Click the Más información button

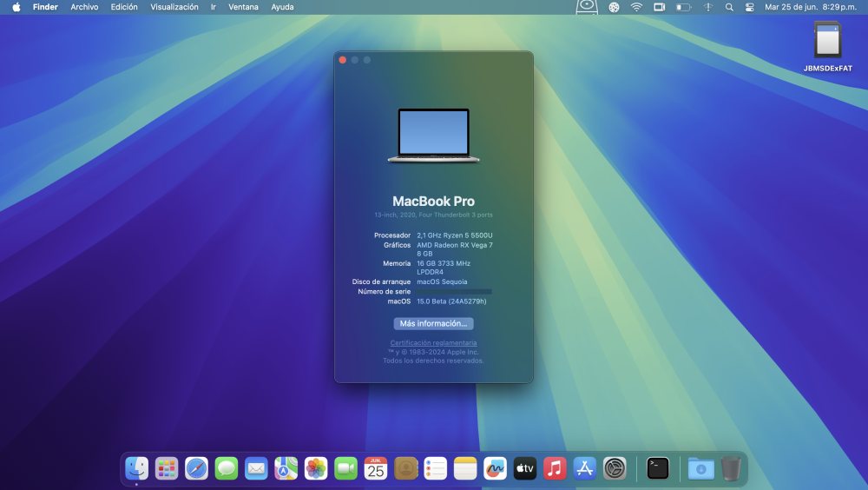[433, 324]
